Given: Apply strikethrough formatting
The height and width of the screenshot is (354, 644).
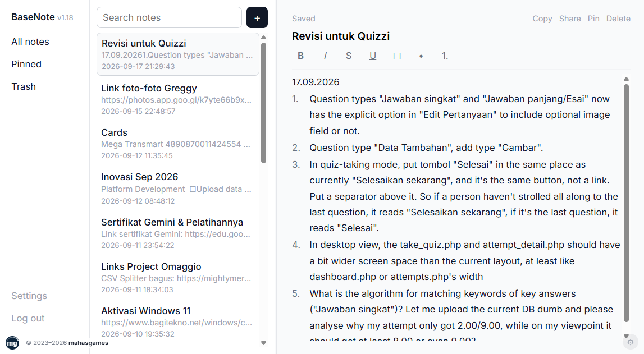Looking at the screenshot, I should tap(349, 56).
